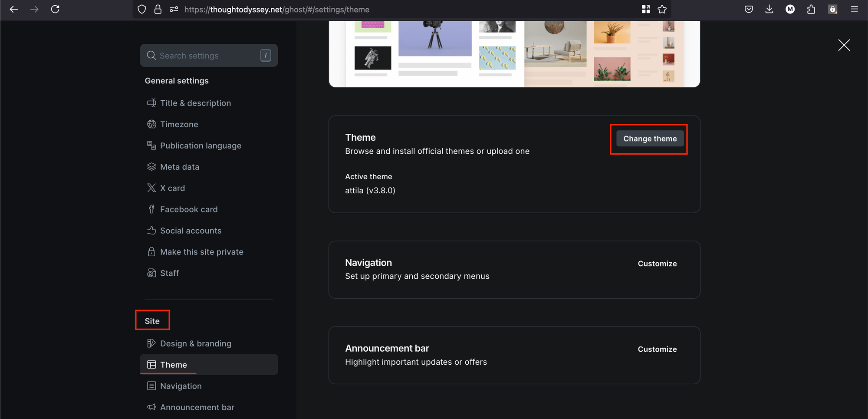Open Social accounts settings
Viewport: 868px width, 419px height.
pyautogui.click(x=191, y=231)
